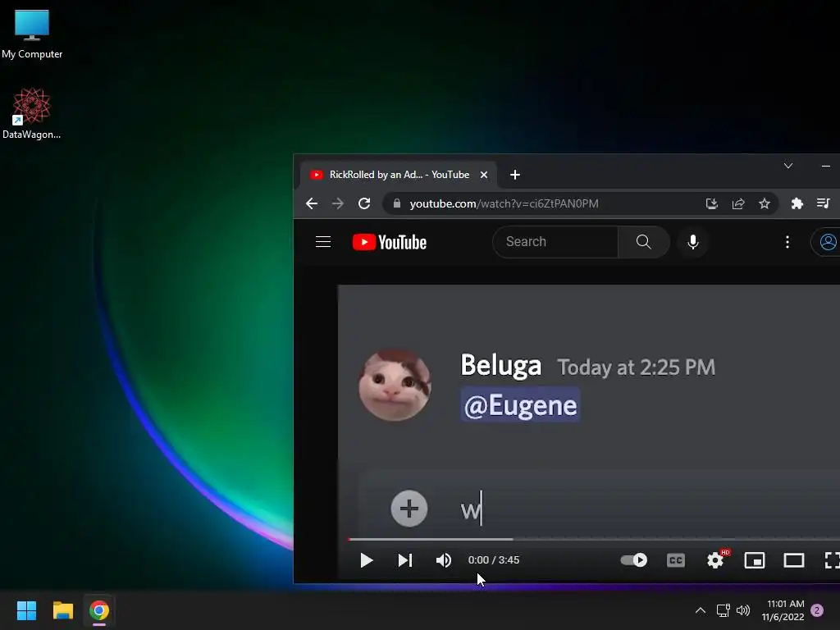
Task: Open the DataWagon desktop shortcut
Action: (32, 113)
